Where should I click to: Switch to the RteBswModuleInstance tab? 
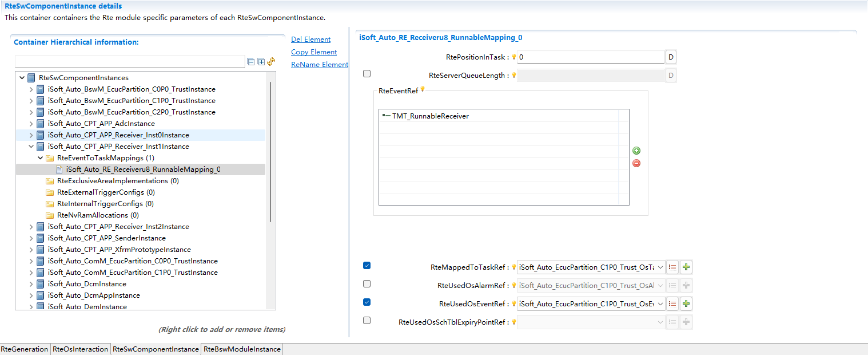pos(242,349)
